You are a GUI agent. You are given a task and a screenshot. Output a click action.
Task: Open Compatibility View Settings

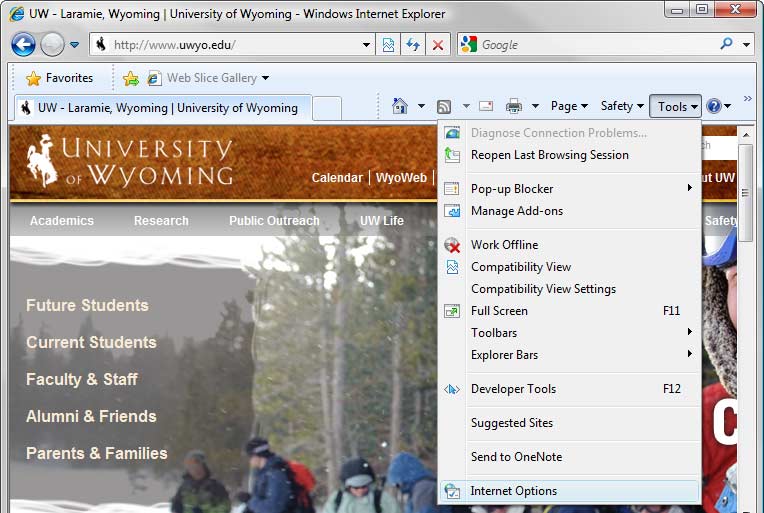tap(569, 289)
